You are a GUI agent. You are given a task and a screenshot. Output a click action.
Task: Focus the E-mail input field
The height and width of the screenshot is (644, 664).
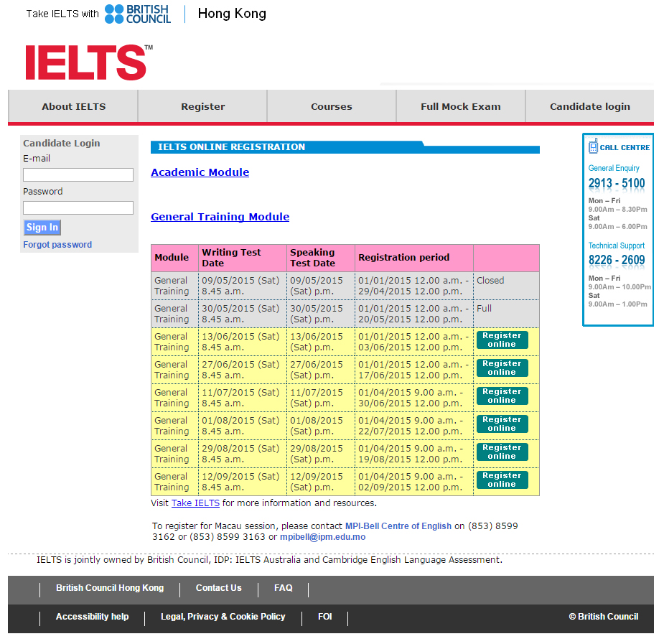[x=78, y=175]
